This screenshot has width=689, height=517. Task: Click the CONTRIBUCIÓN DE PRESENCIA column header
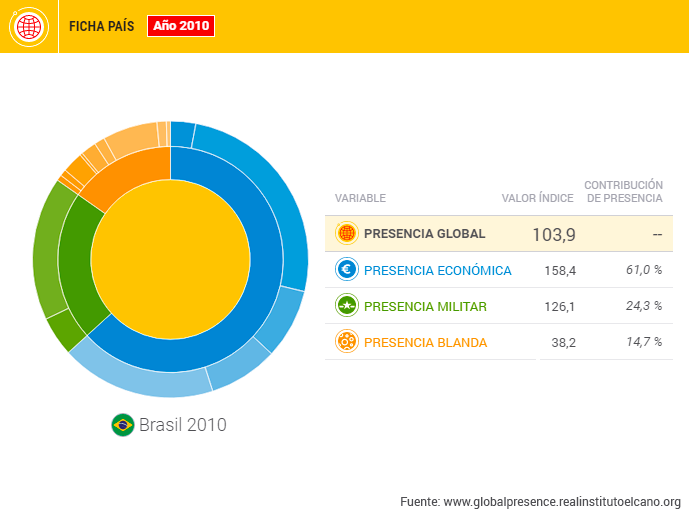pyautogui.click(x=624, y=191)
